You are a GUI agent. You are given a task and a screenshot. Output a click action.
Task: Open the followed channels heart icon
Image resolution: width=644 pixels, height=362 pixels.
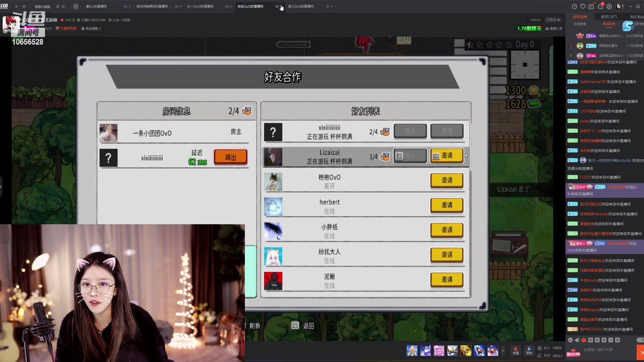point(583,6)
